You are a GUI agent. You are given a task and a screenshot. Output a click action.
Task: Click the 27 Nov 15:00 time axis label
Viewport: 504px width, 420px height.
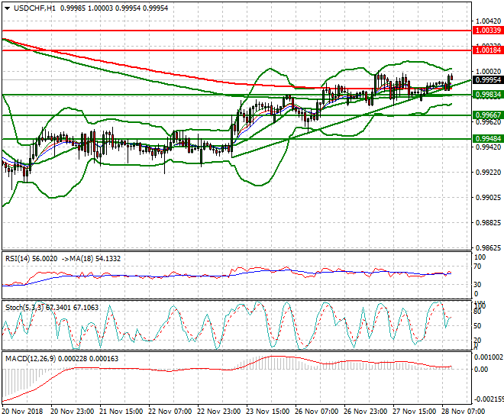click(415, 412)
